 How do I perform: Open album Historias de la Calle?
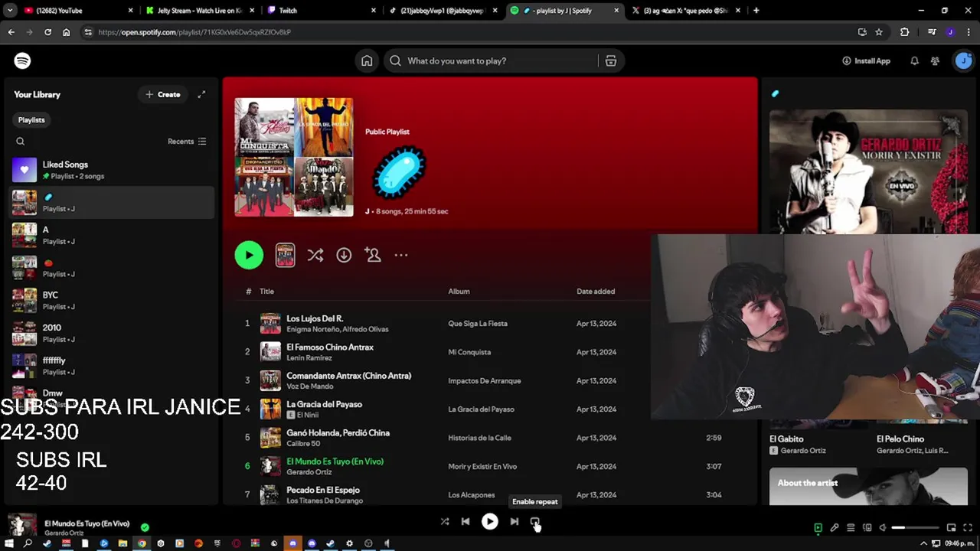click(x=479, y=438)
